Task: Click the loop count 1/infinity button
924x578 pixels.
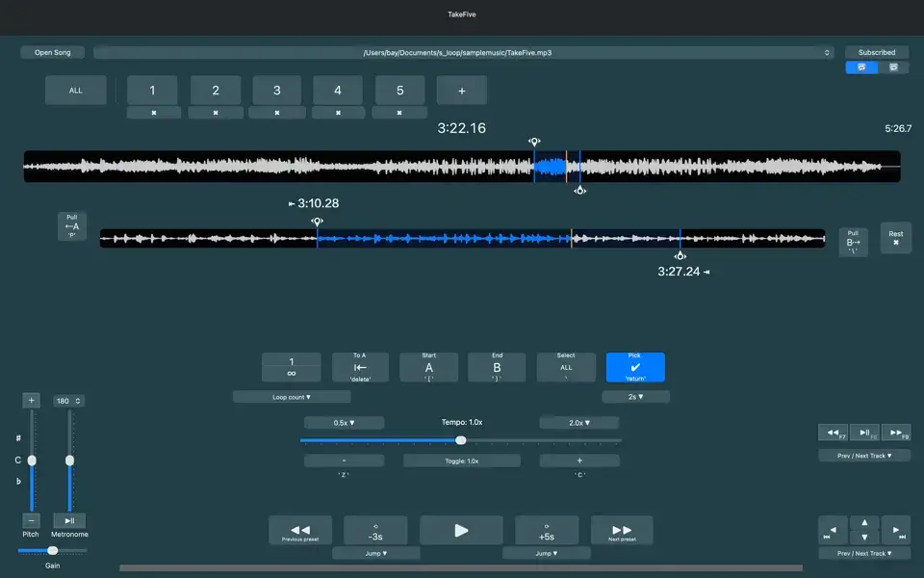Action: [x=291, y=367]
